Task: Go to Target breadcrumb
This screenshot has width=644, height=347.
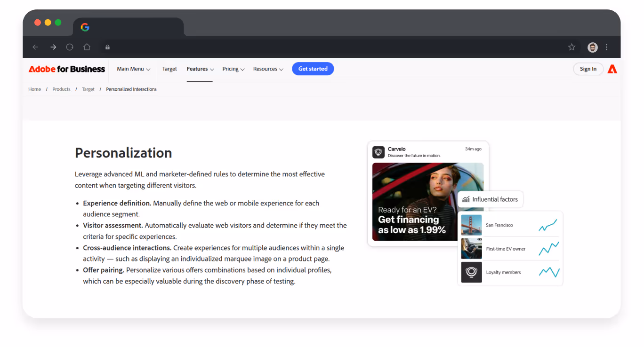Action: [x=88, y=89]
